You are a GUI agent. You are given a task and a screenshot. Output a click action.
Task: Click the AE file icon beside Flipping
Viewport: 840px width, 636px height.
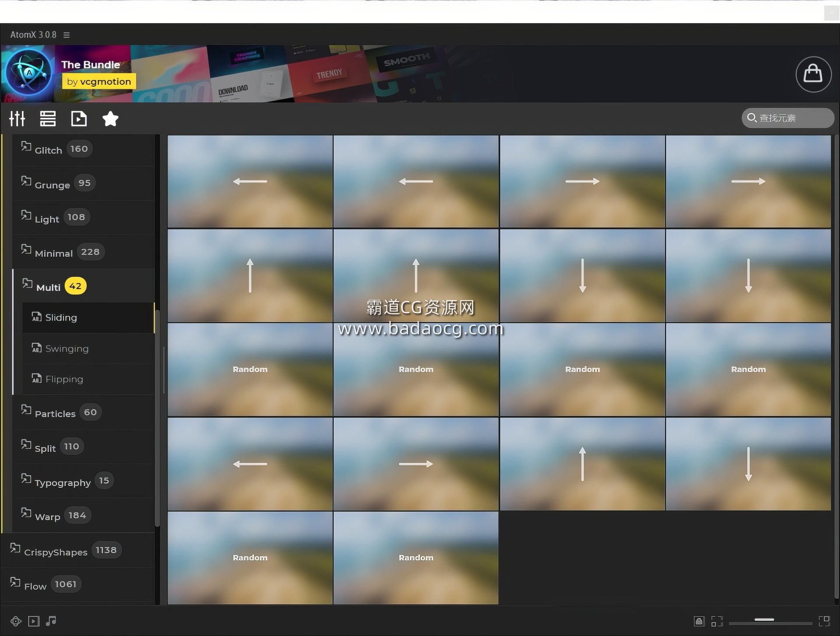(x=37, y=378)
